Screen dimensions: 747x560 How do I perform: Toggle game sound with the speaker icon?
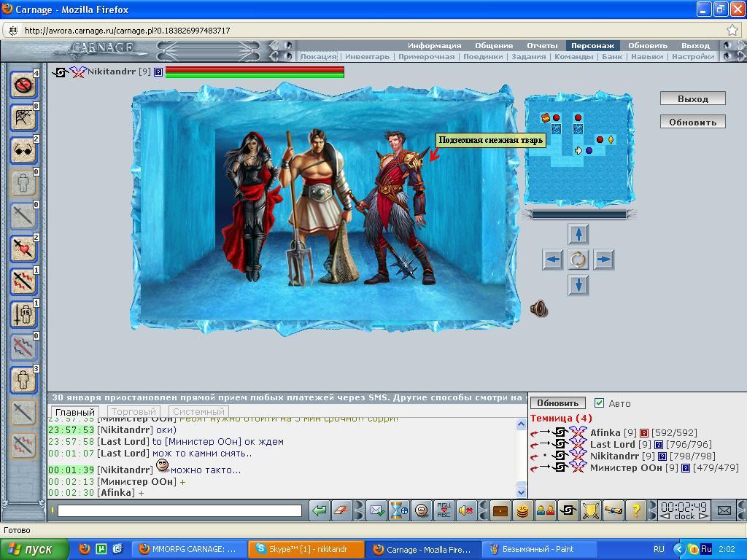(539, 309)
